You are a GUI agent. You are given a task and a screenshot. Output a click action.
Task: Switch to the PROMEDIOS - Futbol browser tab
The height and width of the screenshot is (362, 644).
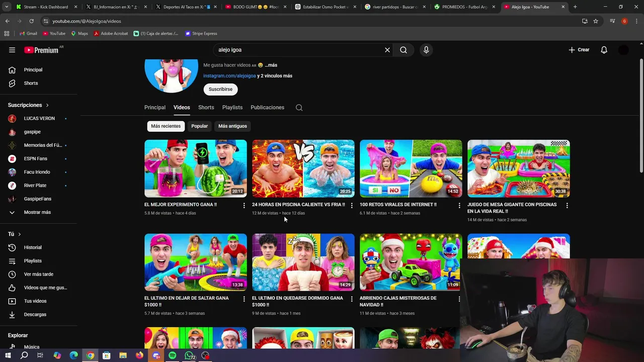[465, 7]
